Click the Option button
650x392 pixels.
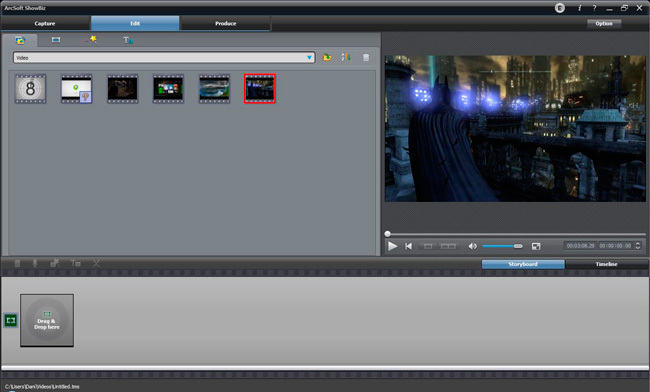604,24
